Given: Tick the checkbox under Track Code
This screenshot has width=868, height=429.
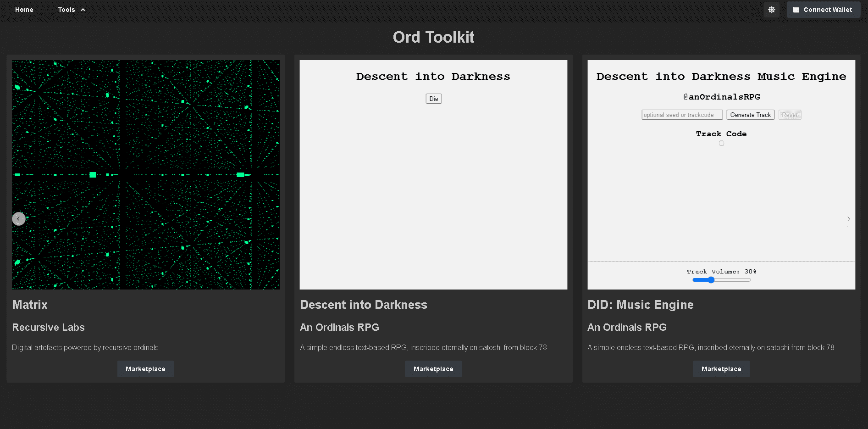Looking at the screenshot, I should point(721,143).
